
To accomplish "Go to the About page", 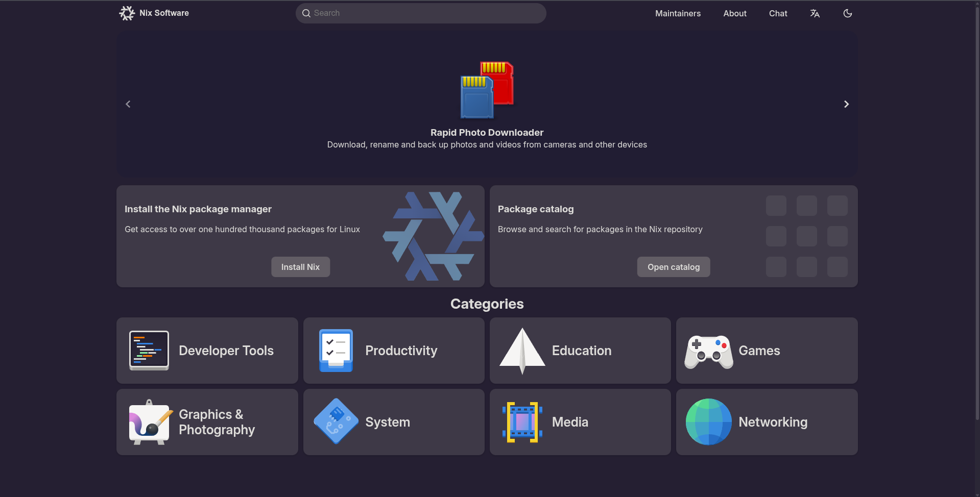I will click(734, 13).
